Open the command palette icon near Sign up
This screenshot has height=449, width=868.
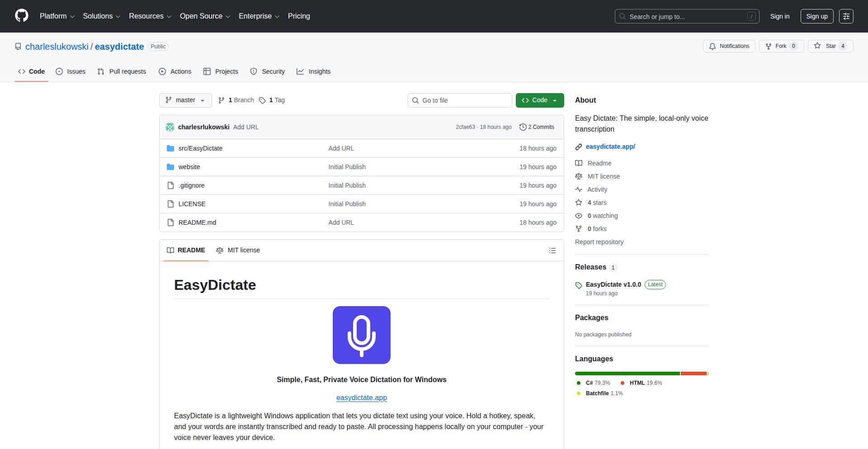[x=846, y=16]
